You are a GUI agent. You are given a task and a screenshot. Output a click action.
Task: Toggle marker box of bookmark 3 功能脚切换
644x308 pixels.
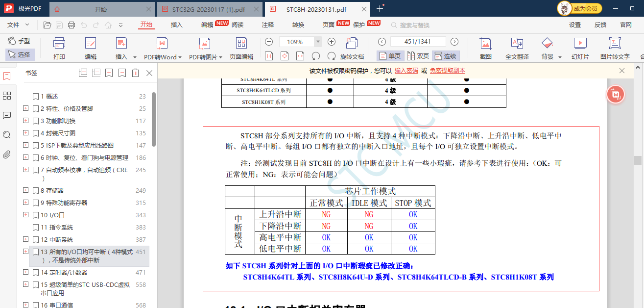pos(36,121)
